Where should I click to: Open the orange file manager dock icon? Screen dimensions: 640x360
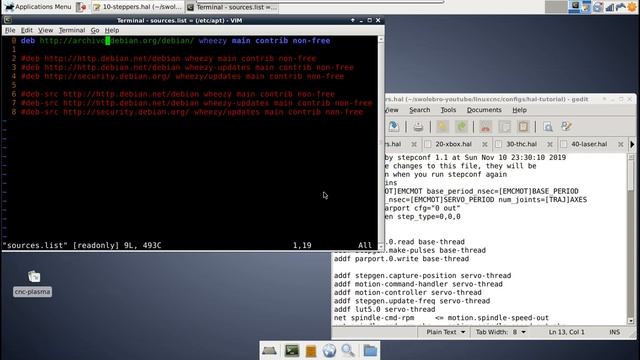coord(311,351)
